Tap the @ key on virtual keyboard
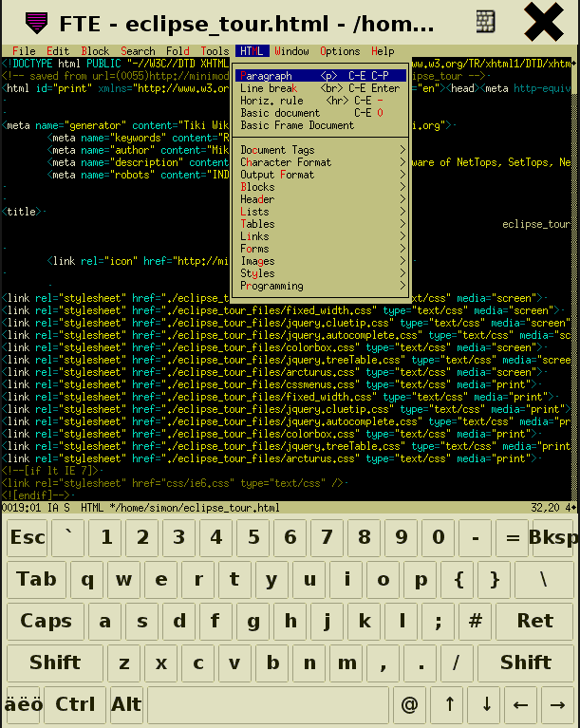Image resolution: width=580 pixels, height=728 pixels. [409, 704]
